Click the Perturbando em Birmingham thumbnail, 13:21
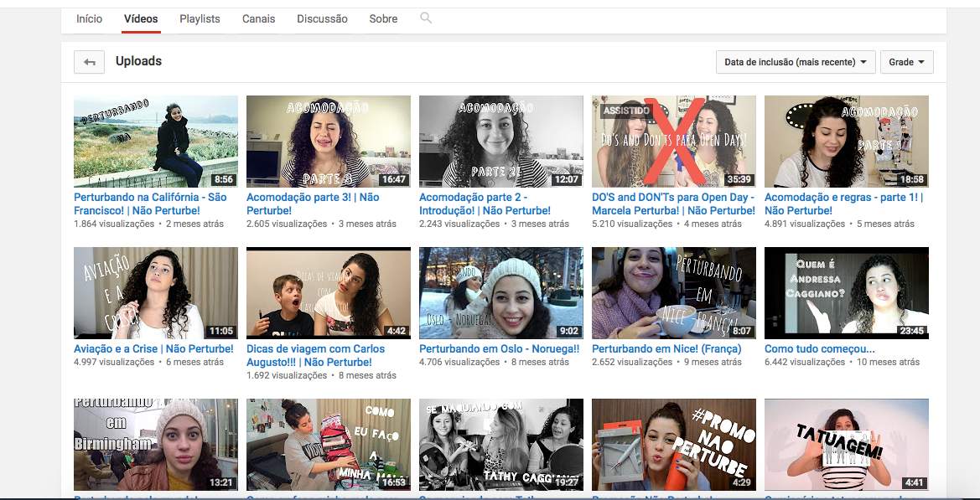This screenshot has height=500, width=980. click(156, 445)
